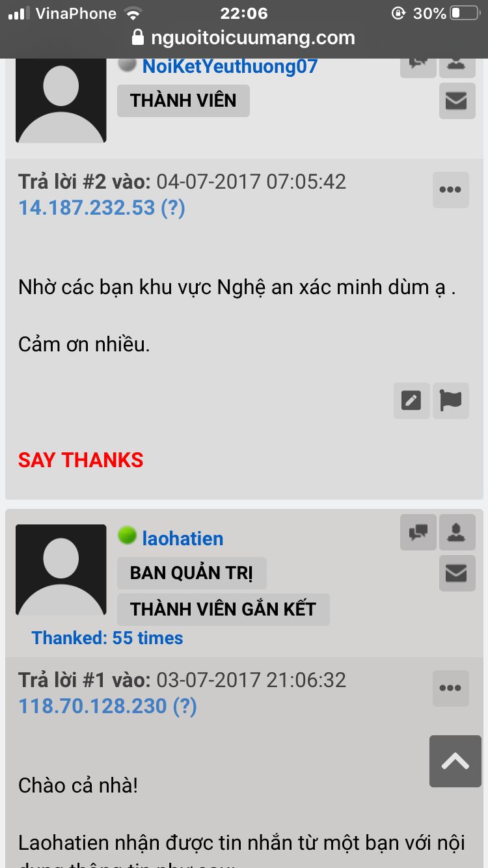Click SAY THANKS link
The height and width of the screenshot is (868, 488).
click(x=81, y=460)
